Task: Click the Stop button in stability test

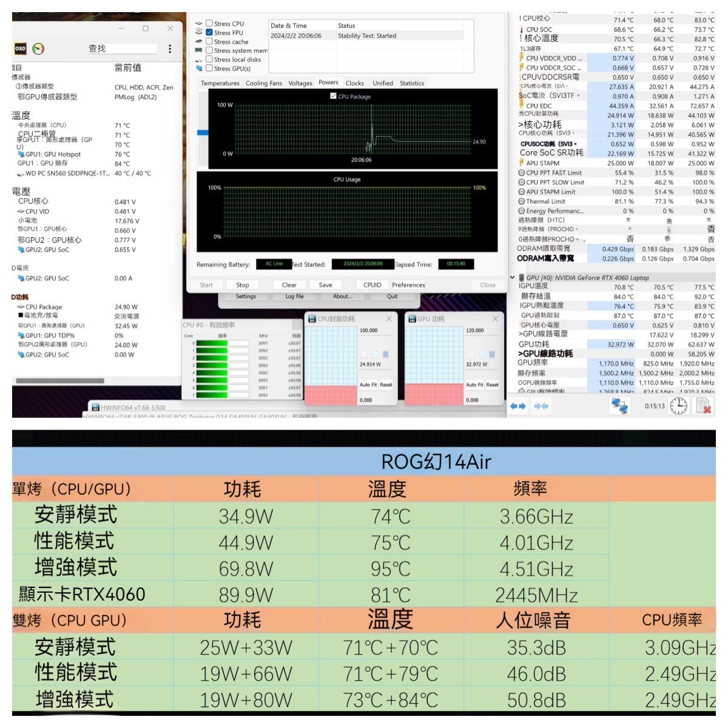Action: point(243,285)
